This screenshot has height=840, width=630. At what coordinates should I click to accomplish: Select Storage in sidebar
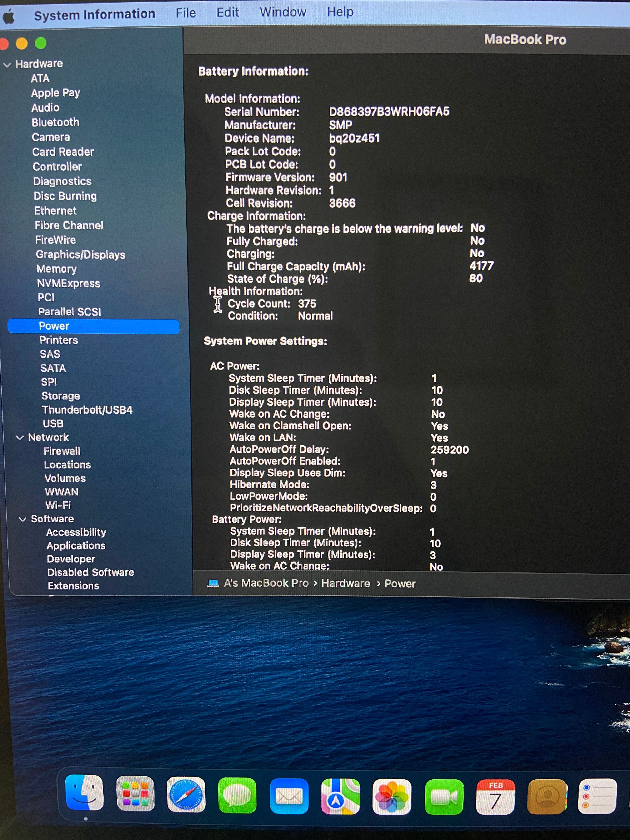[x=61, y=396]
